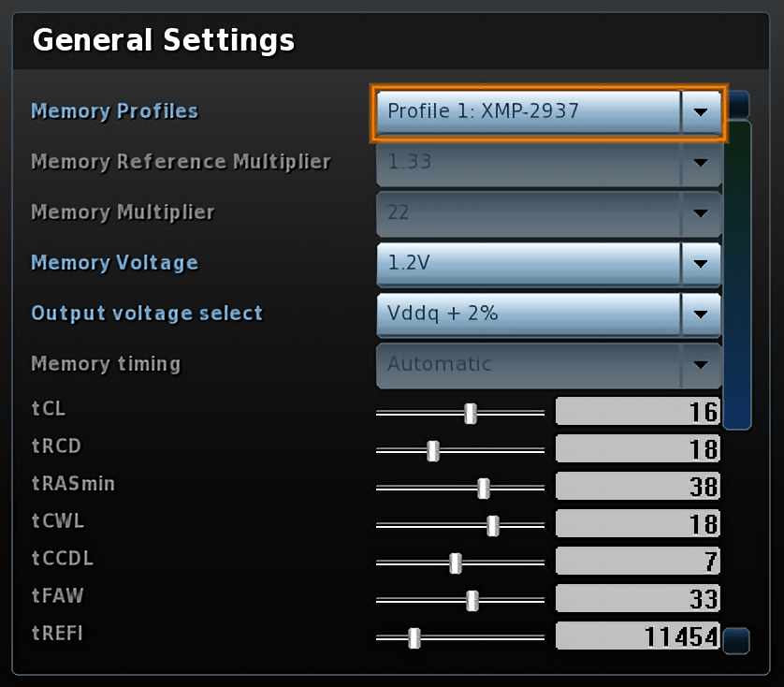Image resolution: width=784 pixels, height=687 pixels.
Task: Click the tCCDL slider handle
Action: [456, 563]
